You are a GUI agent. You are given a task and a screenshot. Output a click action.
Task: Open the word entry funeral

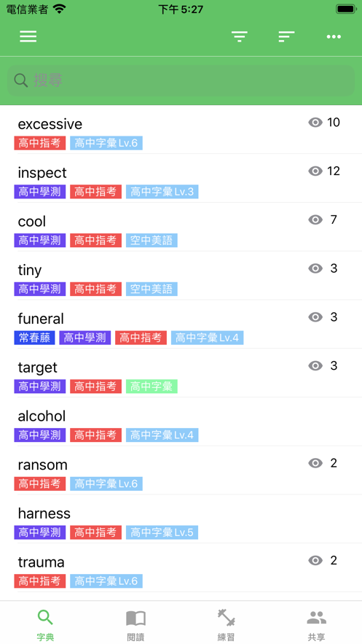tap(181, 324)
